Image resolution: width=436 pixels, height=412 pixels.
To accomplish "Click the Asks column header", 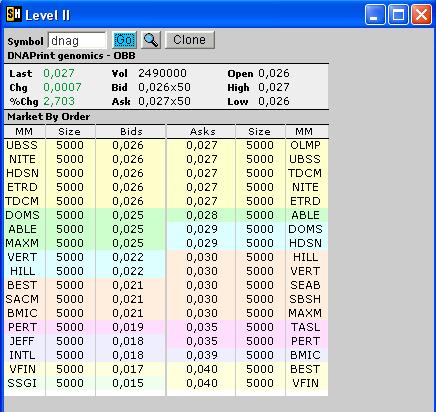I will [202, 131].
